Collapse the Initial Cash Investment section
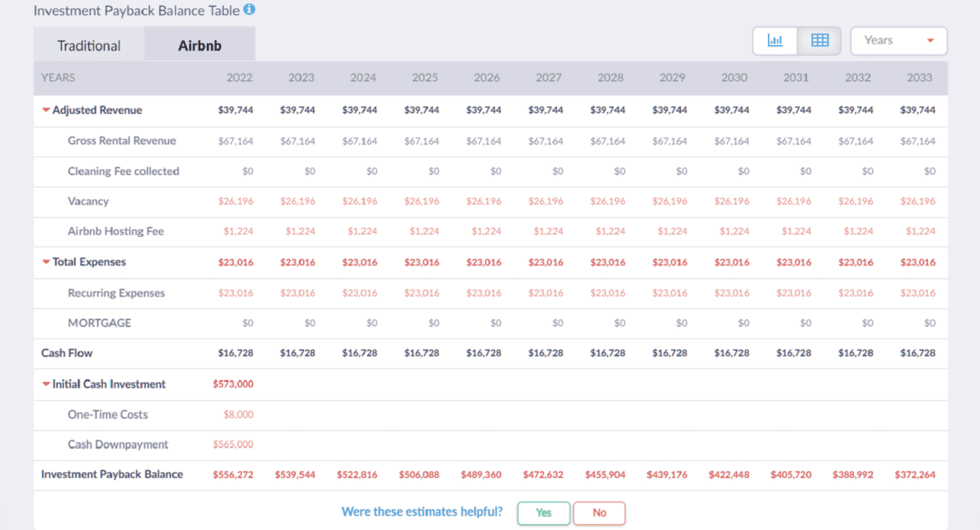Screen dimensions: 980x530 click(x=46, y=383)
